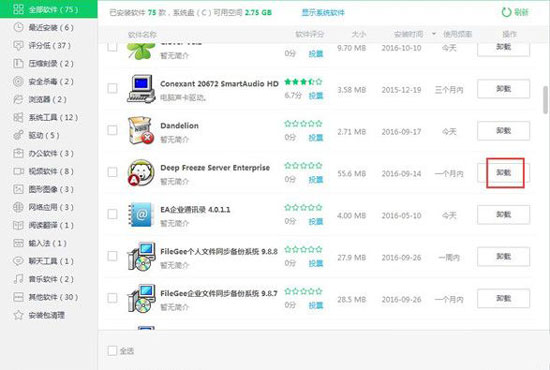550x370 pixels.
Task: Click the 显示系统软件 link
Action: (323, 13)
